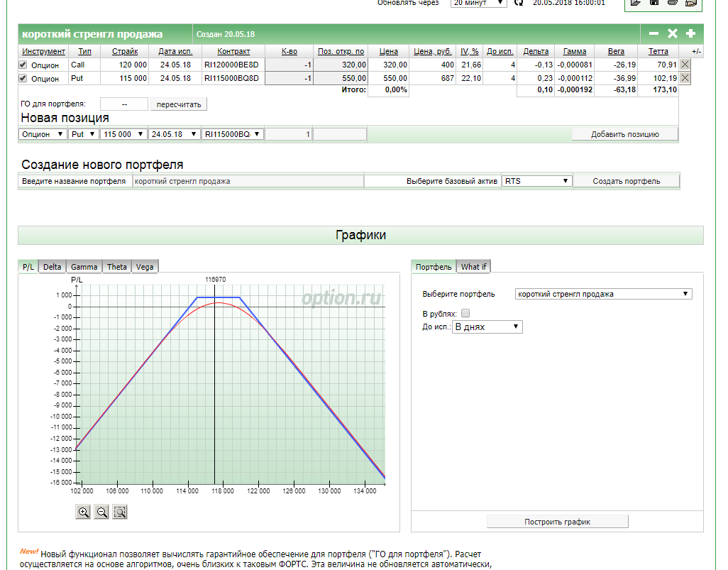Image resolution: width=728 pixels, height=570 pixels.
Task: Click the refresh arrows icon beside the timestamp
Action: 519,3
